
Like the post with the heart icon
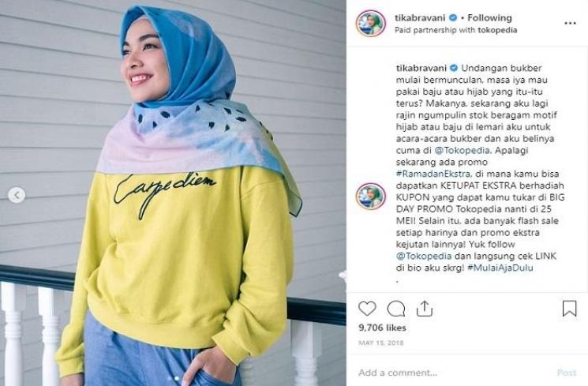click(x=367, y=309)
